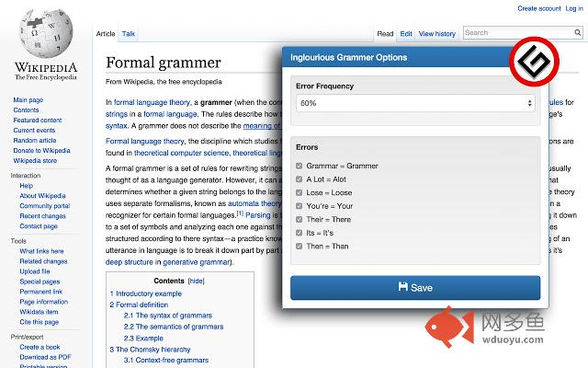Click the syntax link in the first paragraph
This screenshot has width=588, height=368.
point(117,126)
